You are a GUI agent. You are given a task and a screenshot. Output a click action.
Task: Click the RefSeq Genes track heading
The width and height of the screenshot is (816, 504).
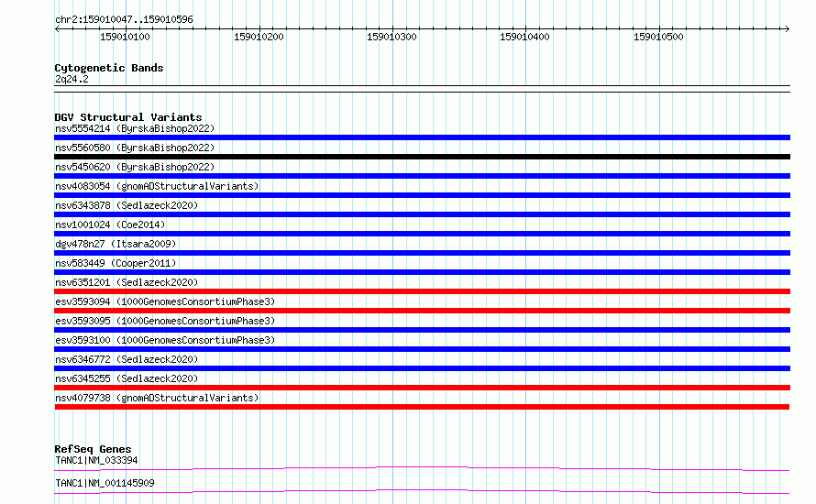pyautogui.click(x=93, y=449)
